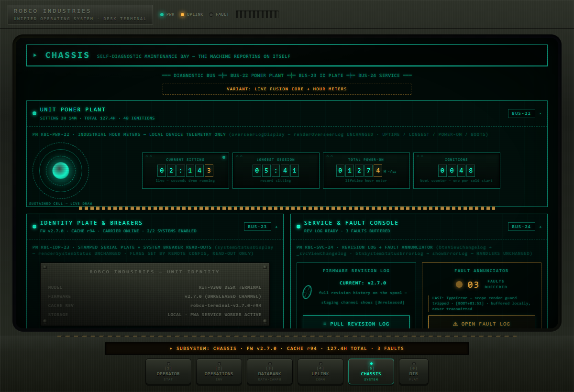The image size is (574, 392).
Task: Click the amber fault lamp beside 03
Action: click(x=459, y=284)
